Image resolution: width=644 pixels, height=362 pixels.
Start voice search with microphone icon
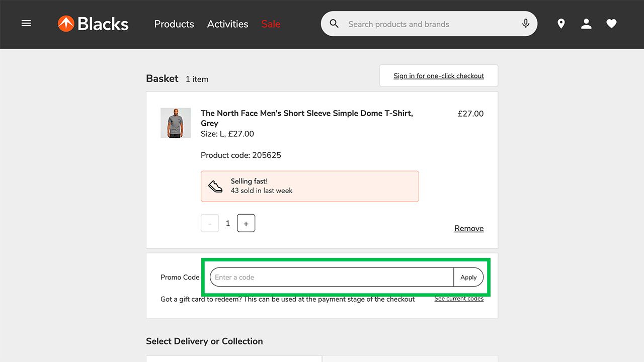526,24
